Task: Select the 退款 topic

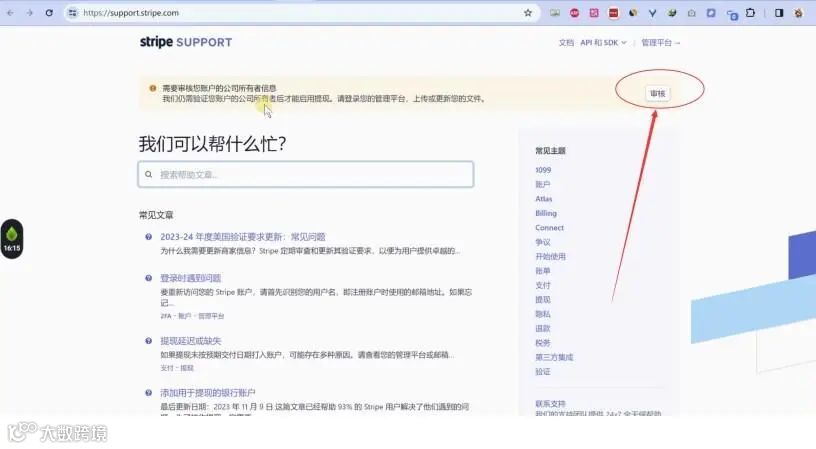Action: (x=543, y=328)
